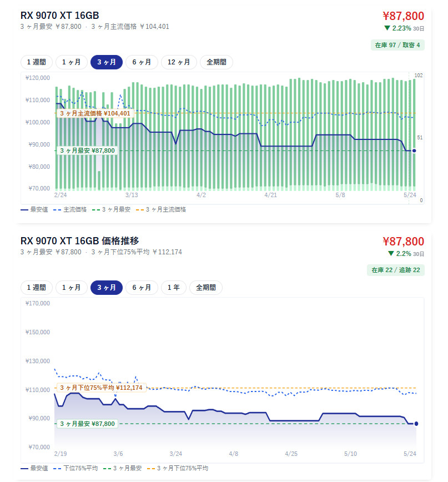Click the 3 ヶ月主流価格 ¥104,401 chart label

(95, 113)
